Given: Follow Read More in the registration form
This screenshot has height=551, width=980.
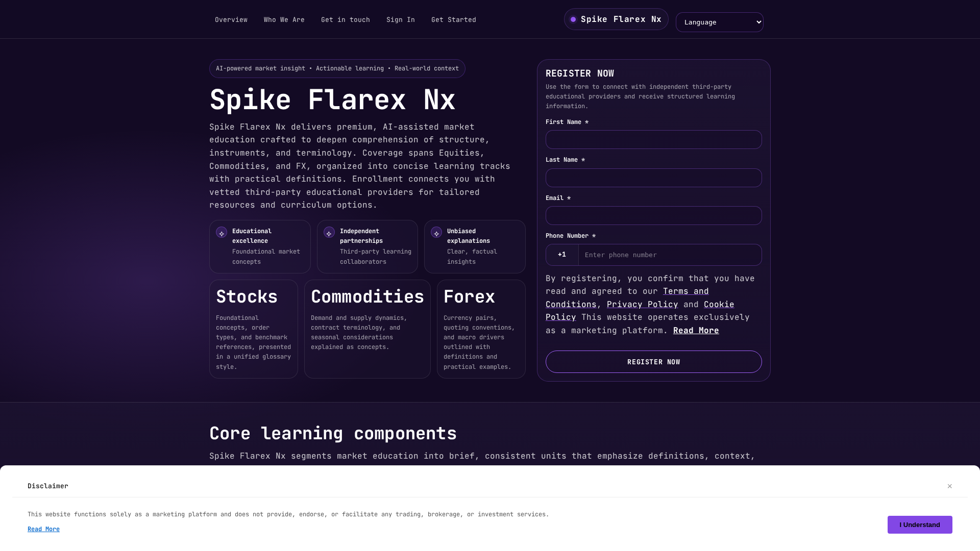Looking at the screenshot, I should [x=696, y=331].
